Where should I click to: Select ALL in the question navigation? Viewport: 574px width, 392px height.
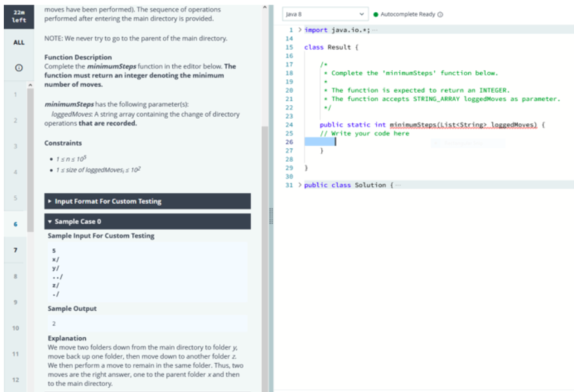(18, 41)
